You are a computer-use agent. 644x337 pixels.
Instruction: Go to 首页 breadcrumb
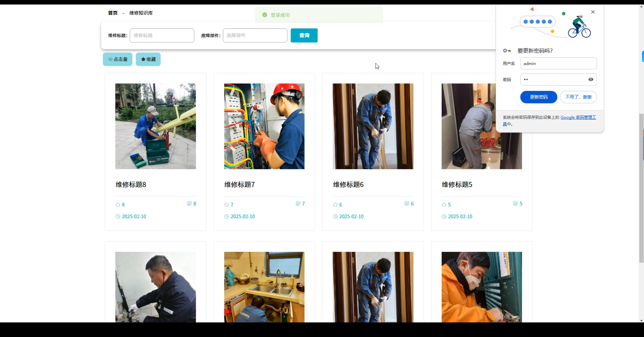click(113, 13)
